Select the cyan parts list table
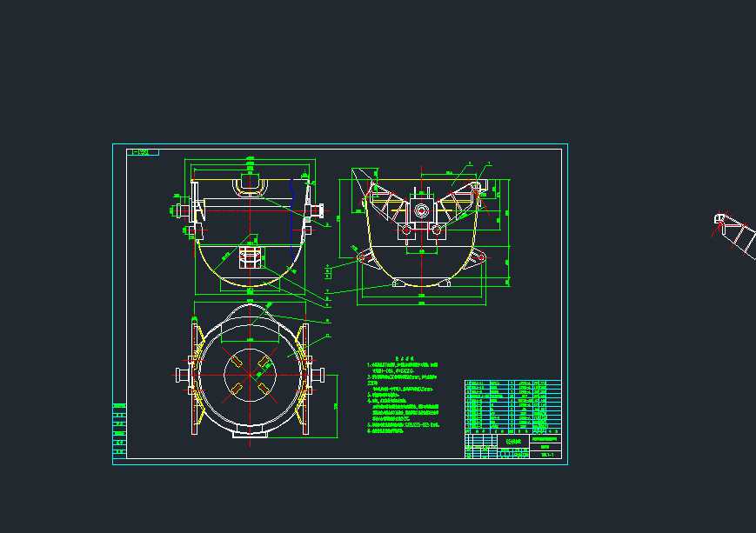Viewport: 756px width, 533px height. click(x=513, y=407)
